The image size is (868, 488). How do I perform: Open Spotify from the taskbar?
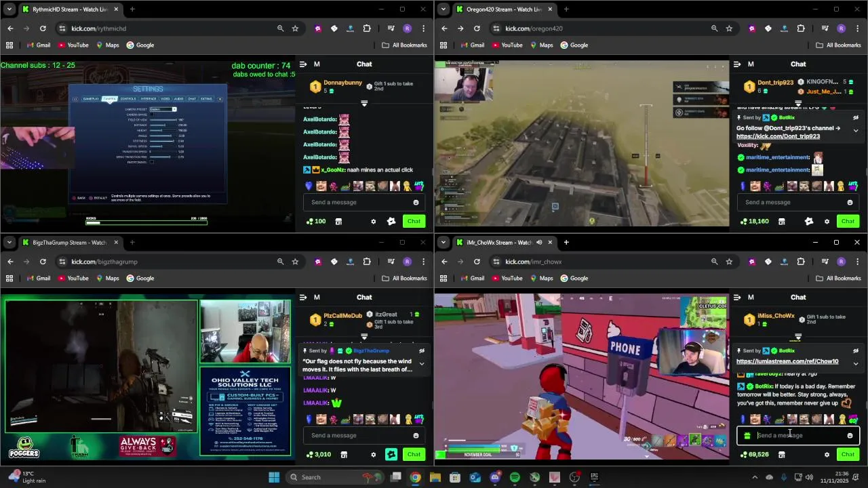tap(515, 477)
